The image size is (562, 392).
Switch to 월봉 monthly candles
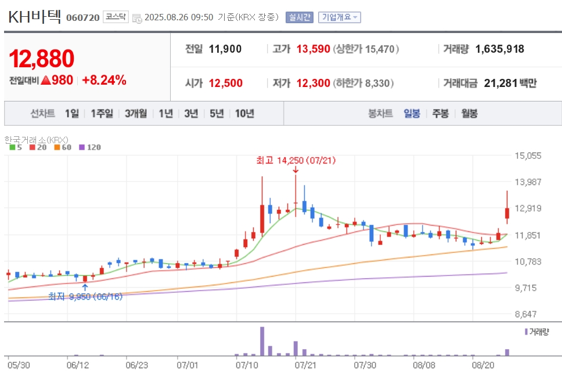pyautogui.click(x=469, y=114)
